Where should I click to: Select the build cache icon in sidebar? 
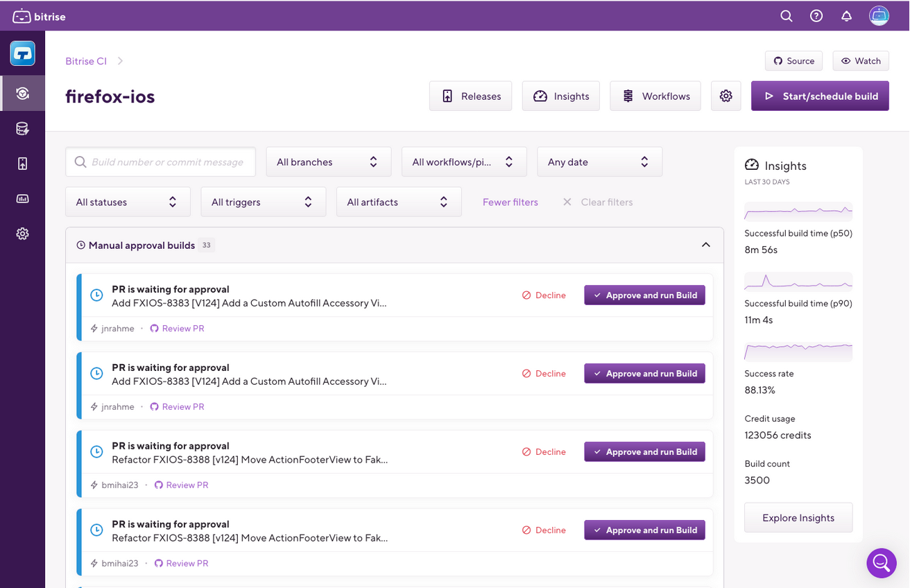coord(23,128)
